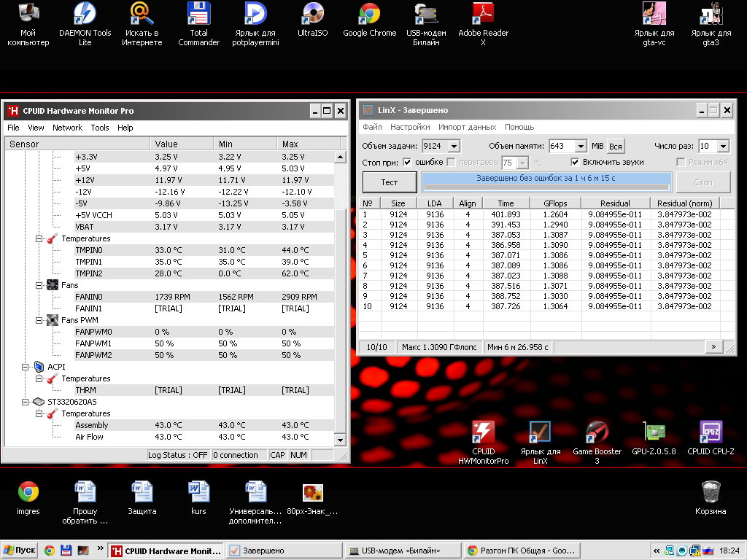Viewport: 747px width, 560px height.
Task: Uncheck the 'Включить звуки' checkbox
Action: [575, 162]
